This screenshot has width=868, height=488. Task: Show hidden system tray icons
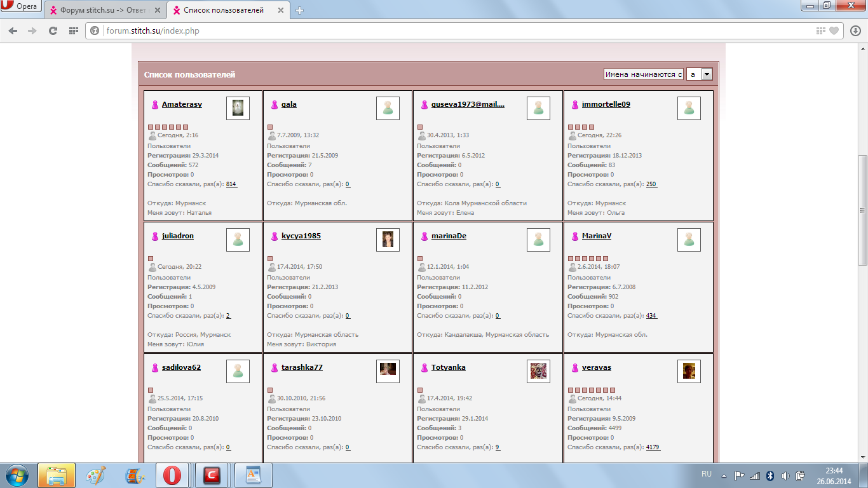pos(724,475)
